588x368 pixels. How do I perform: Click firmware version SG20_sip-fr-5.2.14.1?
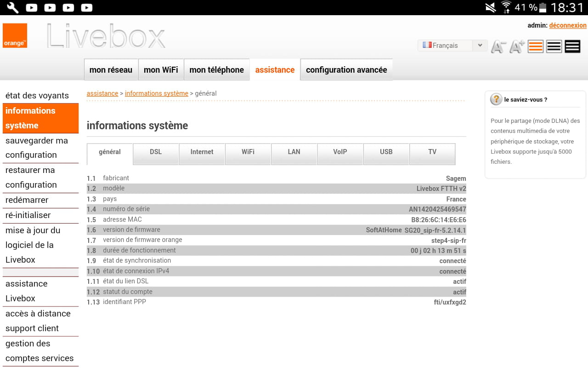[x=435, y=230]
